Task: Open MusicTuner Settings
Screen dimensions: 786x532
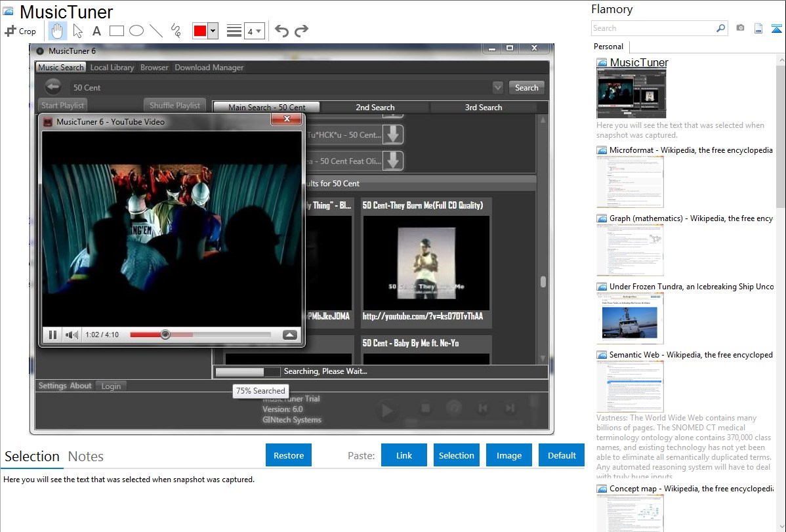Action: pyautogui.click(x=52, y=386)
